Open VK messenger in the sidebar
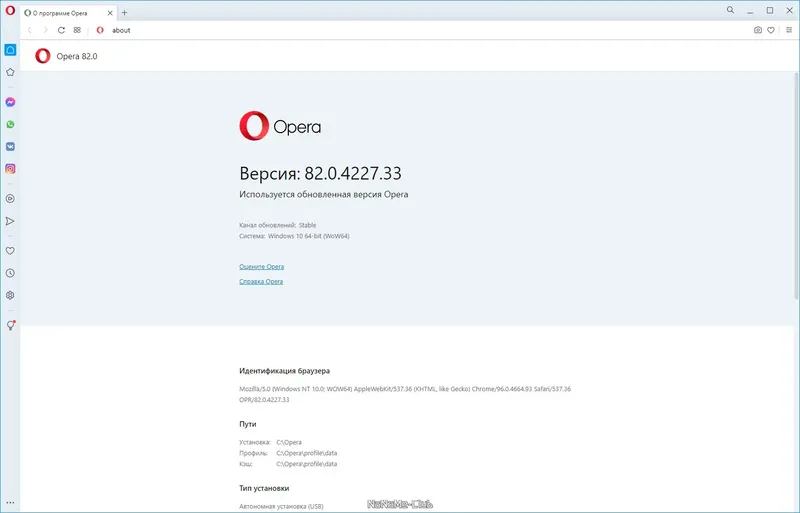The image size is (800, 513). (x=10, y=146)
